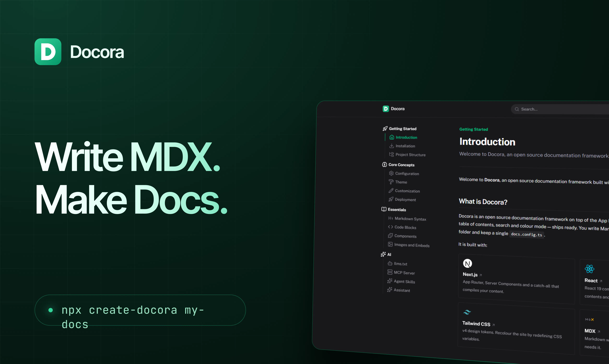Click the Introduction page heading

tap(487, 142)
